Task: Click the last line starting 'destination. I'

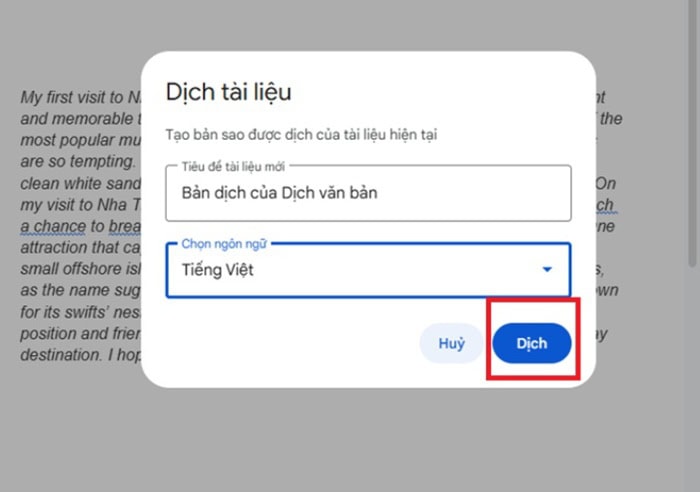Action: click(x=80, y=354)
